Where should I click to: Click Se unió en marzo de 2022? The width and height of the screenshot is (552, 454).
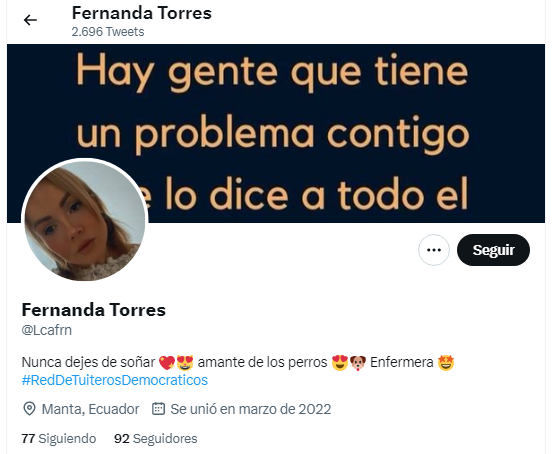[251, 409]
